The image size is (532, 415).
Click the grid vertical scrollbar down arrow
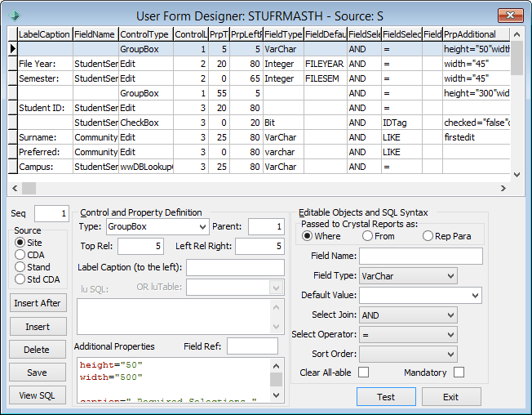pos(516,175)
